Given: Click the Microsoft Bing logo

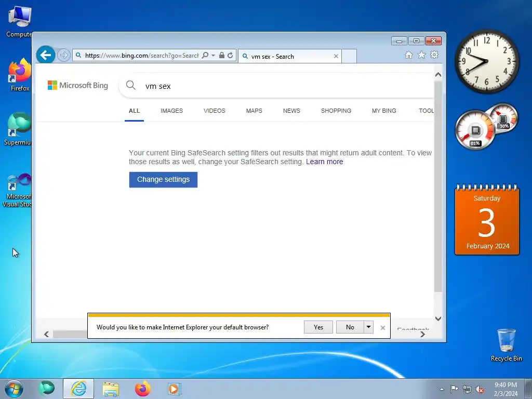Looking at the screenshot, I should click(x=78, y=85).
